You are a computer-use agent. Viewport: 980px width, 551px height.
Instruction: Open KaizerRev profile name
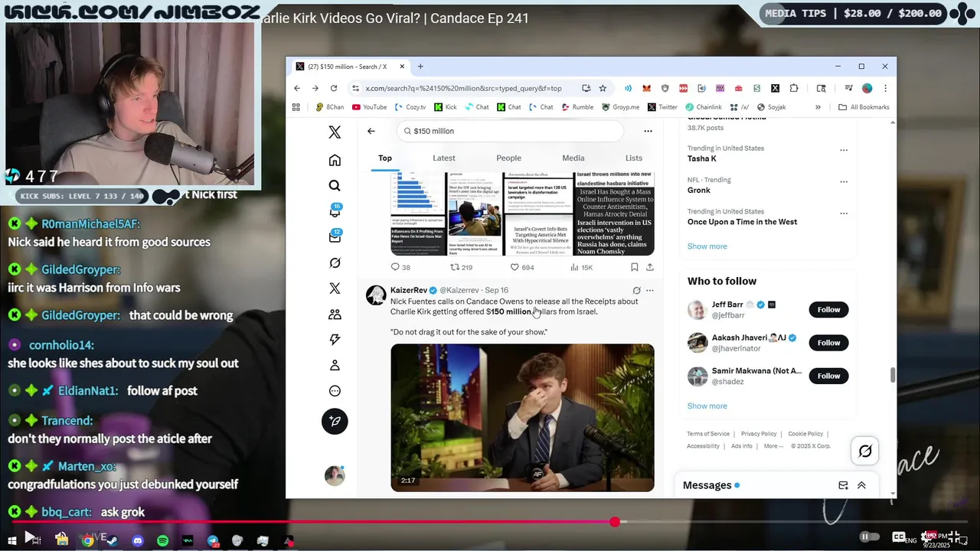409,290
